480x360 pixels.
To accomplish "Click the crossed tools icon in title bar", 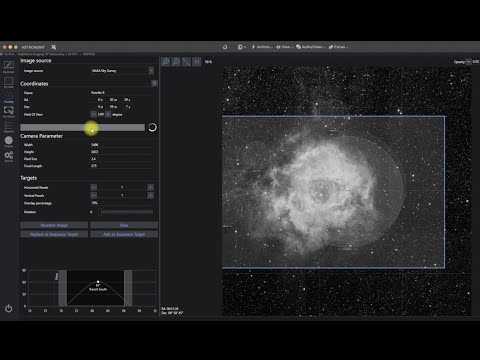I will (54, 47).
